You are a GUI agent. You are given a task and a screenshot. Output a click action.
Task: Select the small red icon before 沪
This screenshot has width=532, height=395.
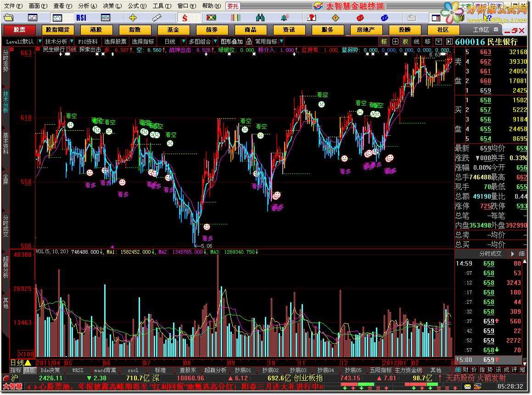pos(6,378)
